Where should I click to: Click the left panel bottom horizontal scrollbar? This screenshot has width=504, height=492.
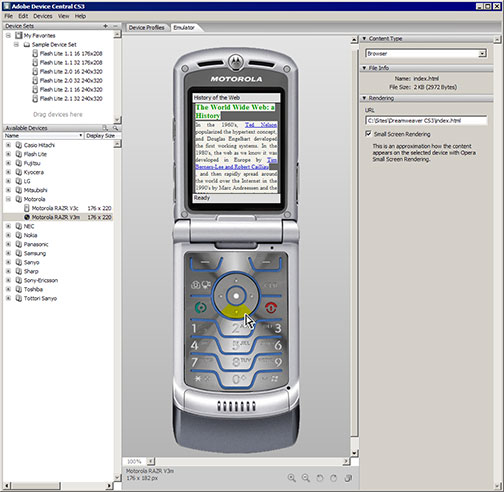click(35, 486)
